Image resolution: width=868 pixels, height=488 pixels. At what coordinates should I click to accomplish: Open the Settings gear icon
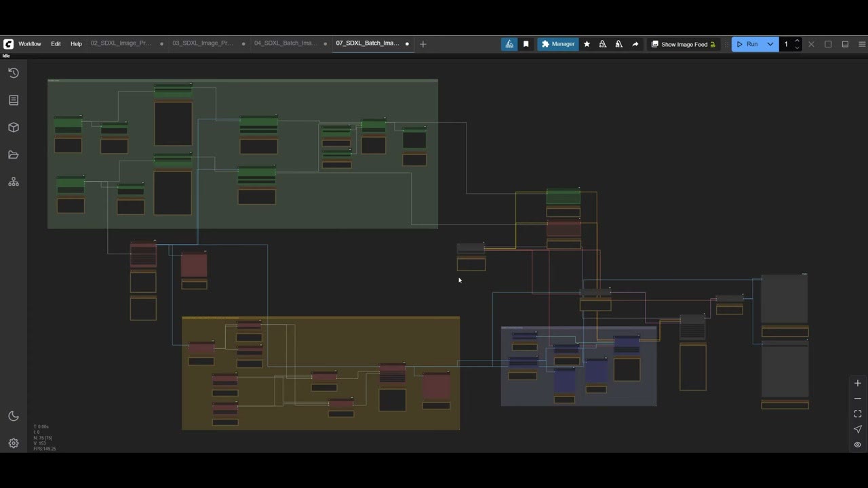(14, 443)
